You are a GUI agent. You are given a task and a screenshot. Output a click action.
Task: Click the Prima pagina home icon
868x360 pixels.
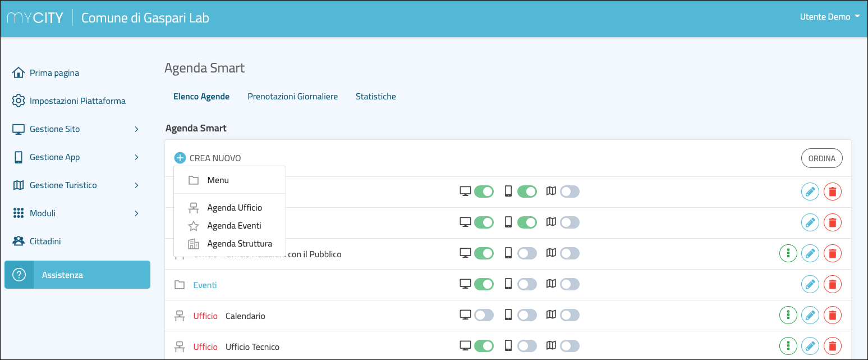[19, 73]
